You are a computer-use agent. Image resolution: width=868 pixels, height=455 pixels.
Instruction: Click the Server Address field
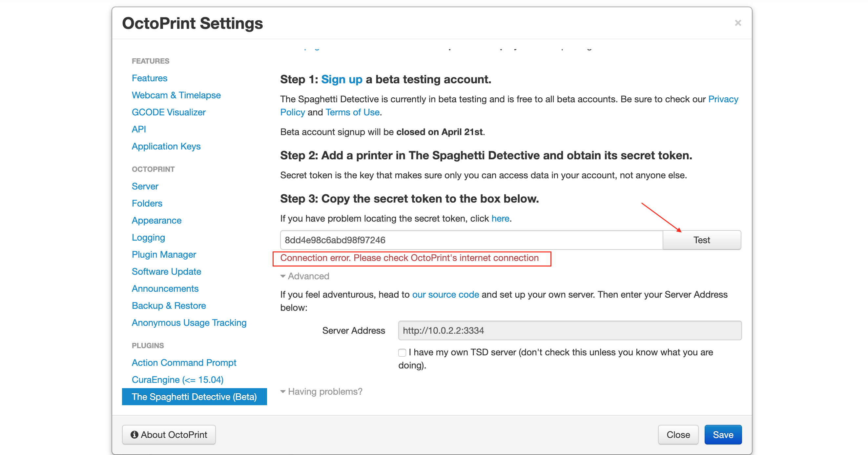click(569, 330)
